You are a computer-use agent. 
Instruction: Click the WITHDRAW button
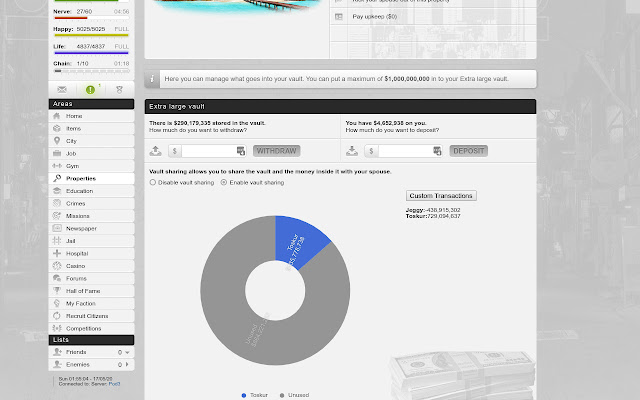click(277, 151)
